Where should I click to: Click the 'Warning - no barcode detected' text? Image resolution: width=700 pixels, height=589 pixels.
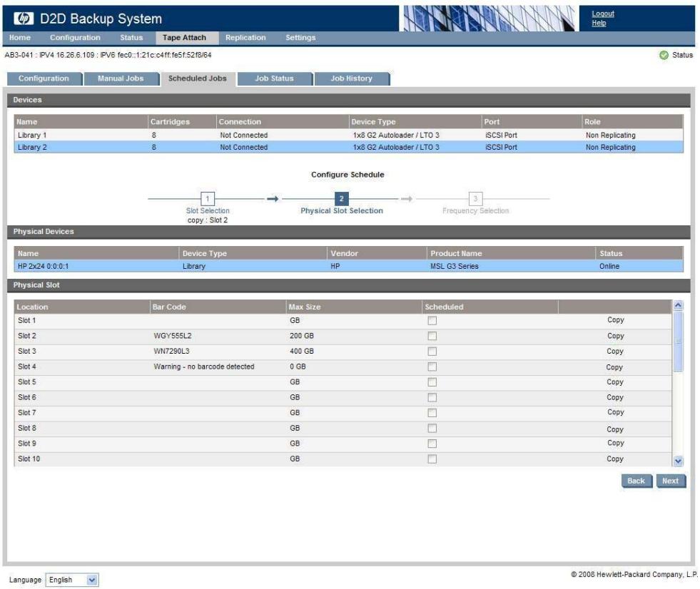coord(203,367)
